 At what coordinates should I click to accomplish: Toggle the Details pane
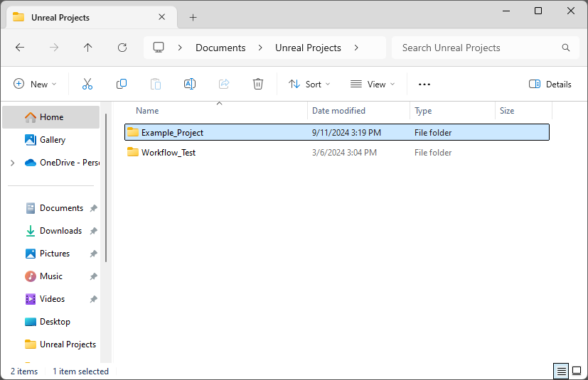tap(550, 84)
